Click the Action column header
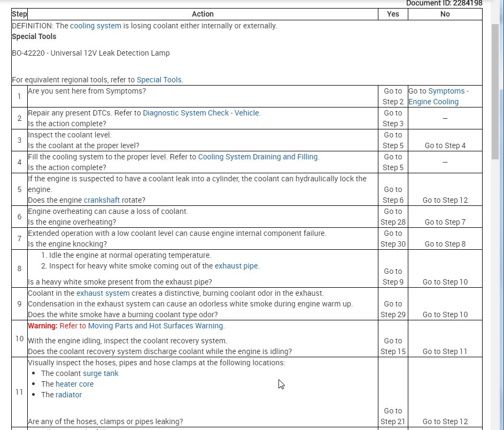The image size is (504, 430). [x=203, y=14]
